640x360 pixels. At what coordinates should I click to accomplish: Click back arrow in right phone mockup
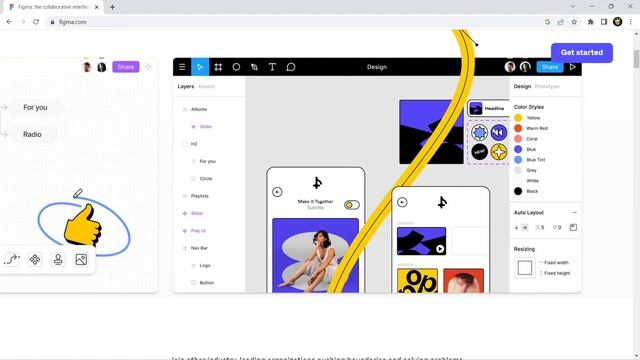click(x=402, y=202)
